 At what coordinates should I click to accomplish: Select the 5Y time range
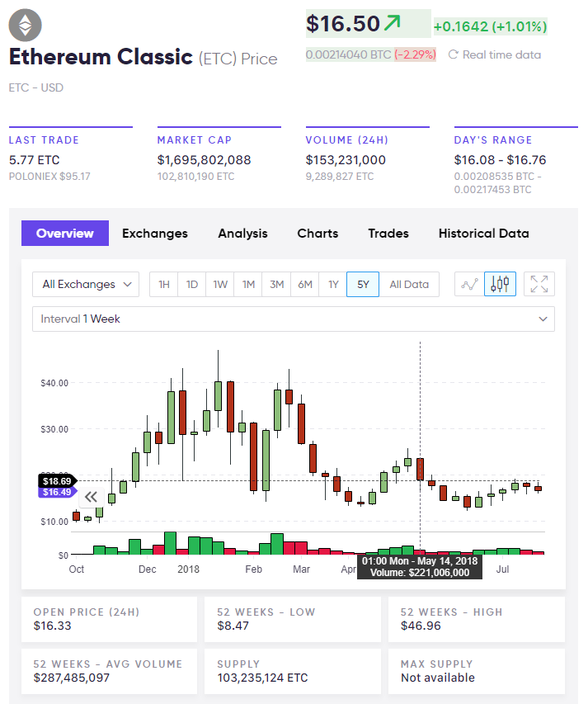click(x=363, y=284)
